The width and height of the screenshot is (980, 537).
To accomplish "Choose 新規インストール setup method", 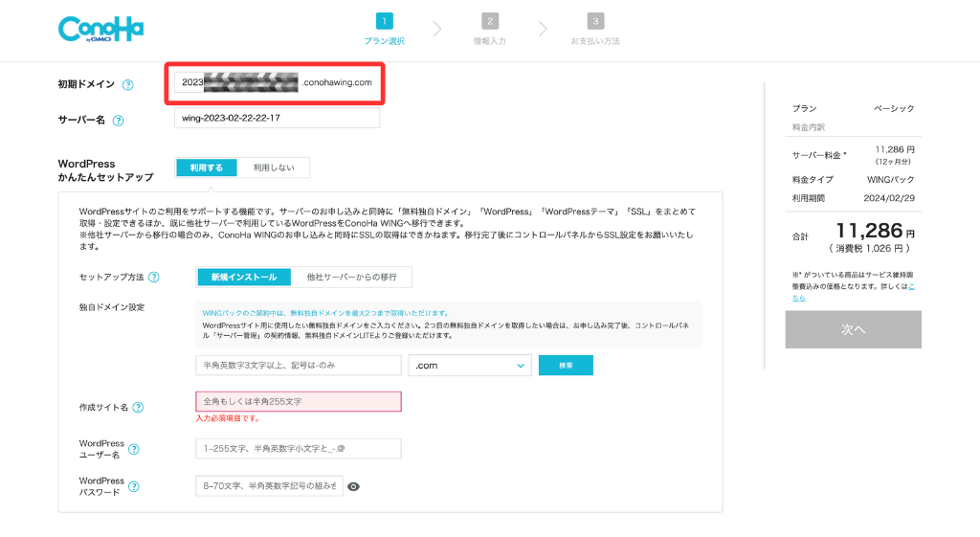I will pos(244,277).
